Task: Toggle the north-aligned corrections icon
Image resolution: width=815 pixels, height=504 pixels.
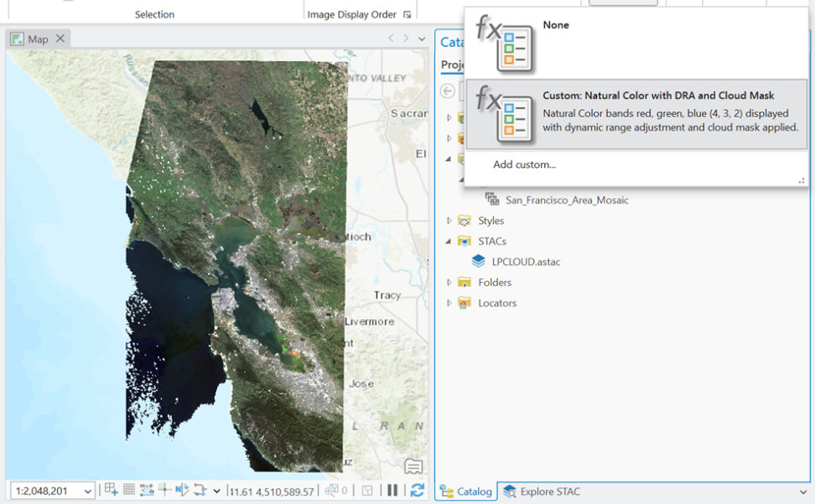Action: coord(182,490)
